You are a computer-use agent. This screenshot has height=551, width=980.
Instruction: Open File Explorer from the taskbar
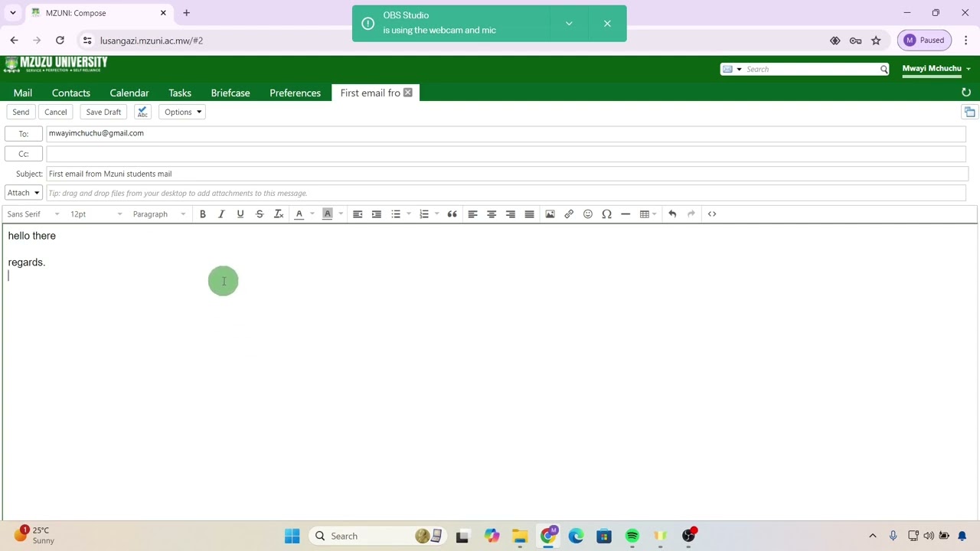[520, 536]
